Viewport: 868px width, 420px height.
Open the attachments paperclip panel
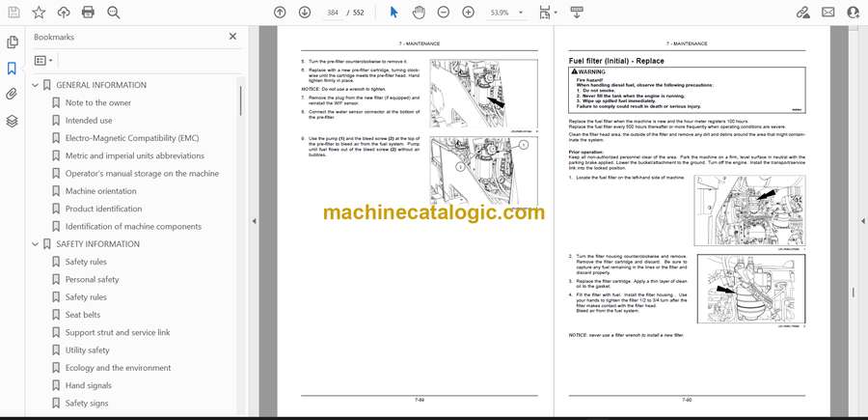[13, 95]
